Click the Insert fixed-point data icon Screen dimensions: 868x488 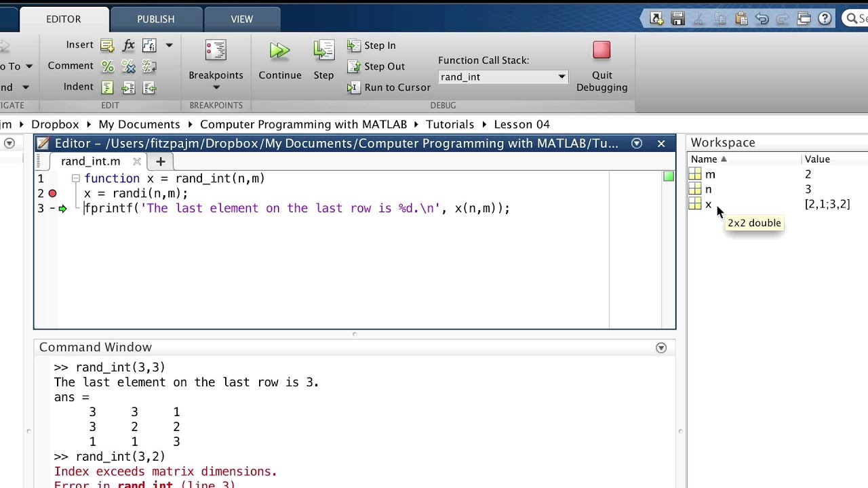tap(149, 45)
